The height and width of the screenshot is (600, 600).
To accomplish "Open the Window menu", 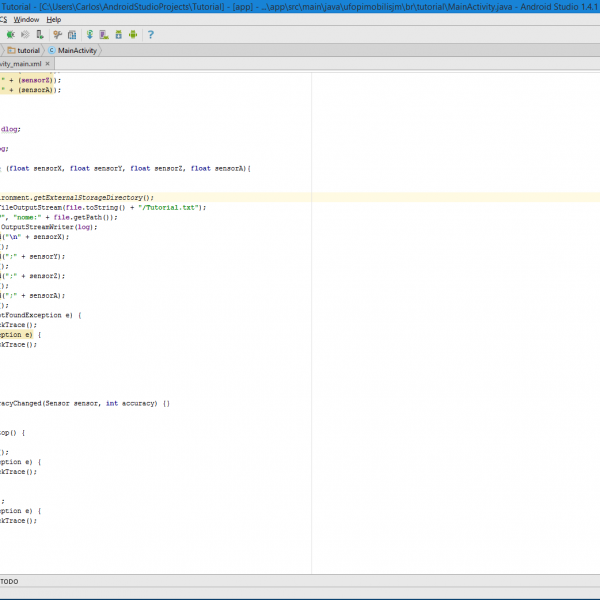I will tap(27, 19).
